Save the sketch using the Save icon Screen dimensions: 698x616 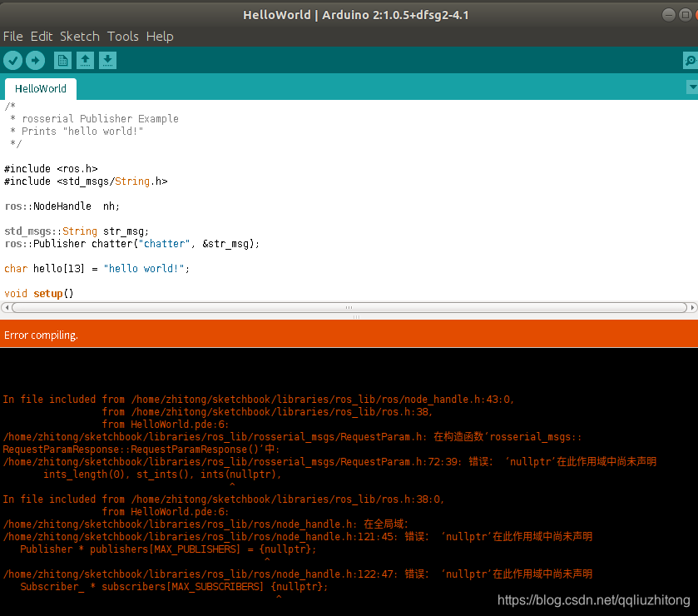coord(108,60)
